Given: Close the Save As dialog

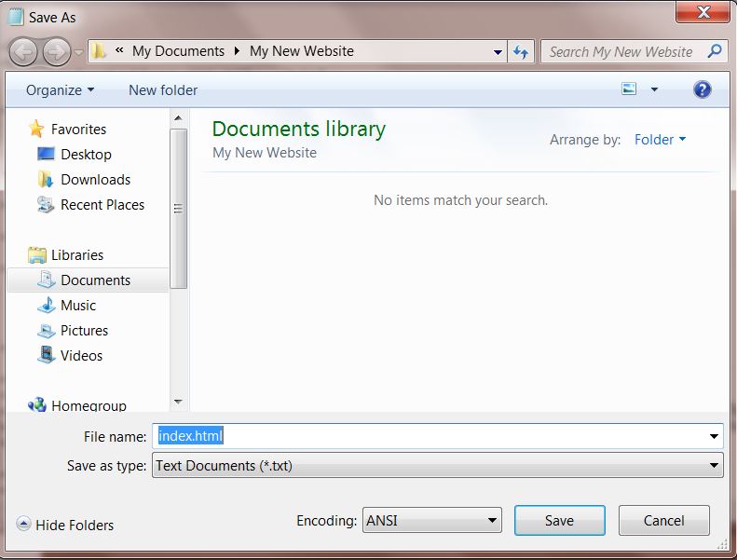Looking at the screenshot, I should 703,12.
